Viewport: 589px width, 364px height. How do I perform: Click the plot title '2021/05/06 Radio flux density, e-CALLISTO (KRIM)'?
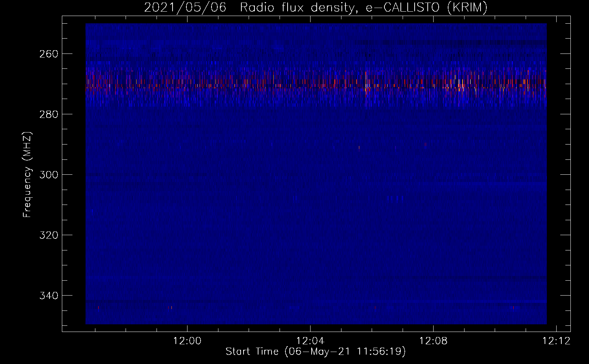[316, 7]
